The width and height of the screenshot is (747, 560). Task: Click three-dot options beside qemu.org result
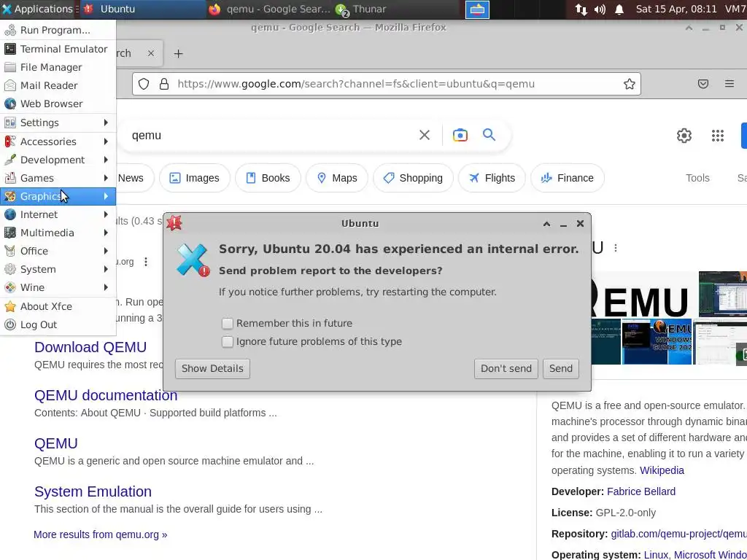146,262
